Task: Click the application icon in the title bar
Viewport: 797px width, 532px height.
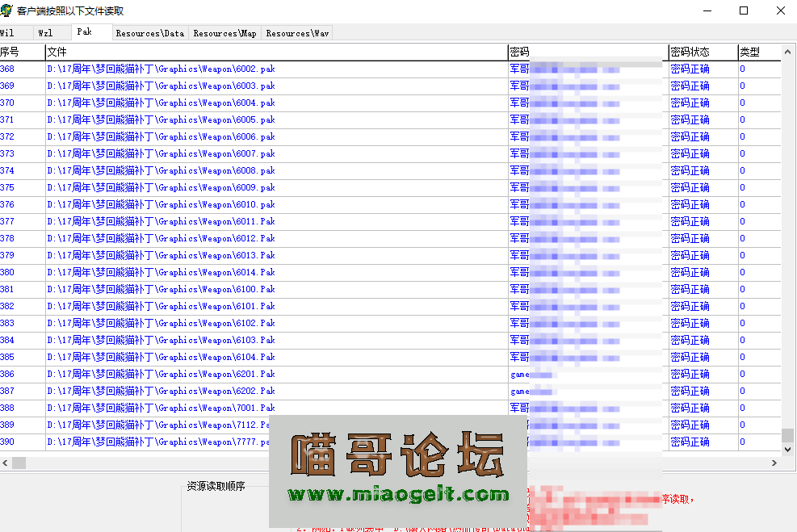Action: tap(8, 9)
